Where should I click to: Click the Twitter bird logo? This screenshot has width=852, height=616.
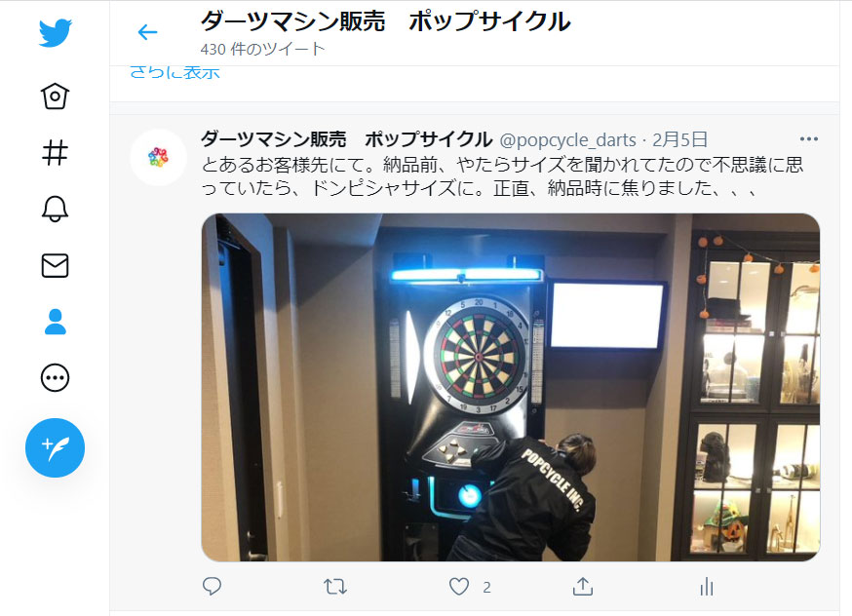click(55, 34)
